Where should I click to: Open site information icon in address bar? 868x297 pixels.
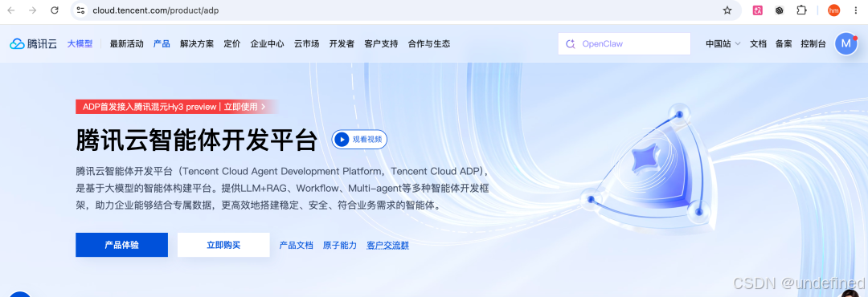[x=81, y=10]
